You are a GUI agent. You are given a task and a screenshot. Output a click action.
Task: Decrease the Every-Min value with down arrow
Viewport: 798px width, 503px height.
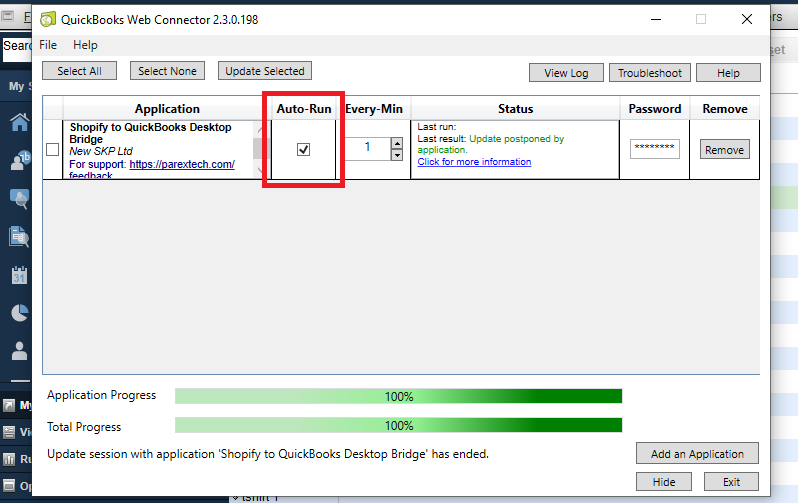click(397, 155)
